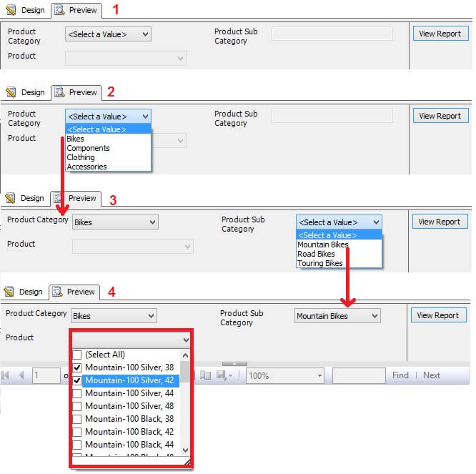Pick Touring Bikes in subcategory list
The width and height of the screenshot is (476, 474).
point(339,263)
